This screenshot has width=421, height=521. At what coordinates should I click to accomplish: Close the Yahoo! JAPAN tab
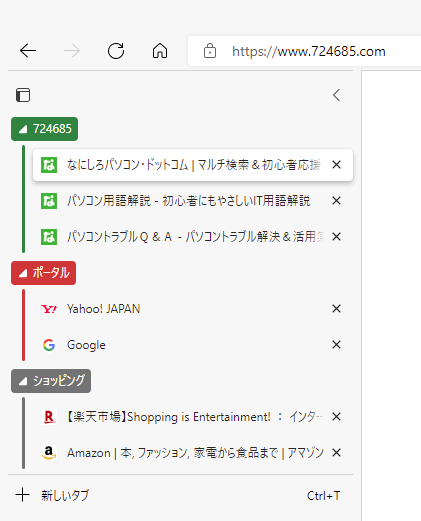click(336, 309)
